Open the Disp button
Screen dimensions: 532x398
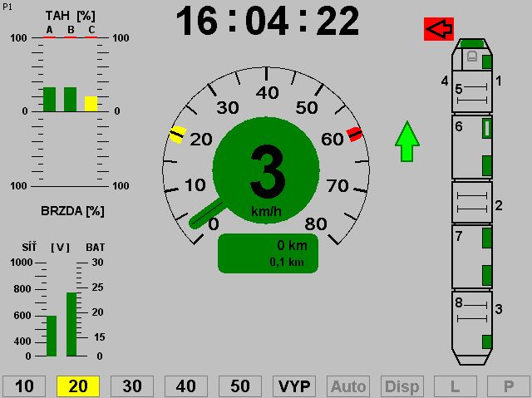click(402, 386)
